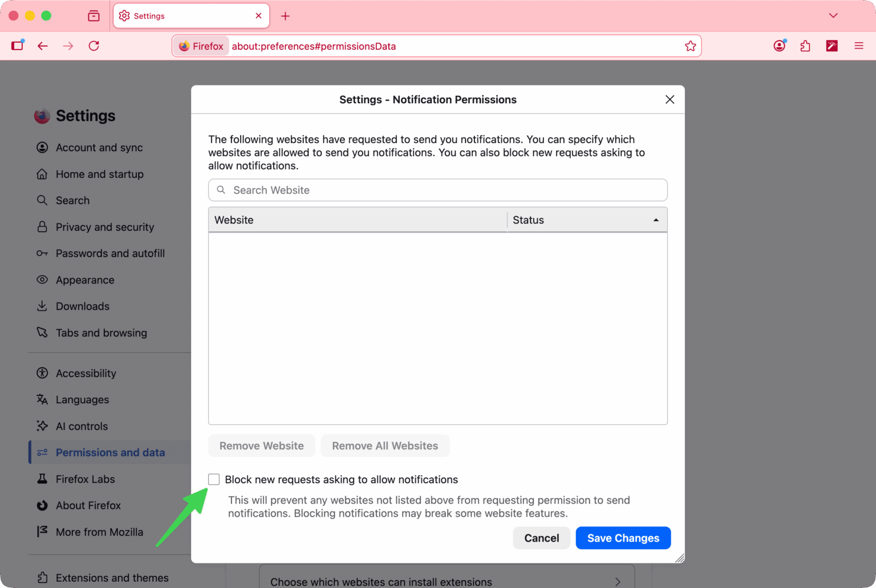Open the Extensions puzzle icon
Image resolution: width=876 pixels, height=588 pixels.
(x=805, y=46)
